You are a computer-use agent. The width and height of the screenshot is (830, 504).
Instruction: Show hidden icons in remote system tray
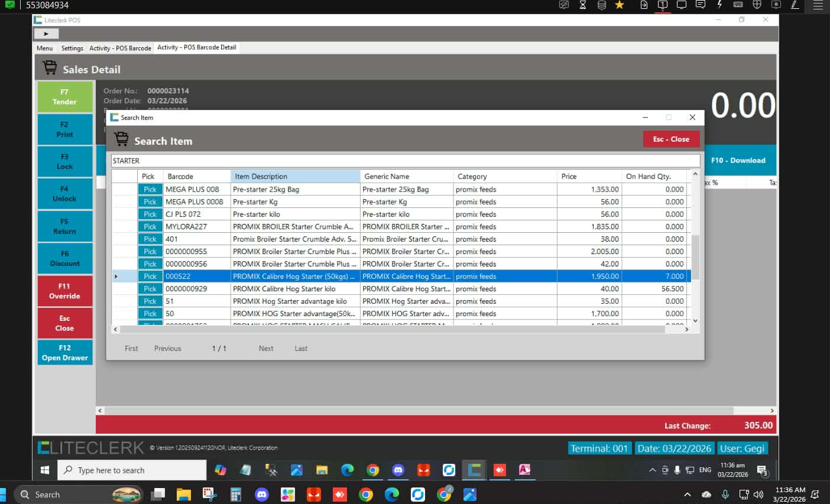[x=652, y=470]
